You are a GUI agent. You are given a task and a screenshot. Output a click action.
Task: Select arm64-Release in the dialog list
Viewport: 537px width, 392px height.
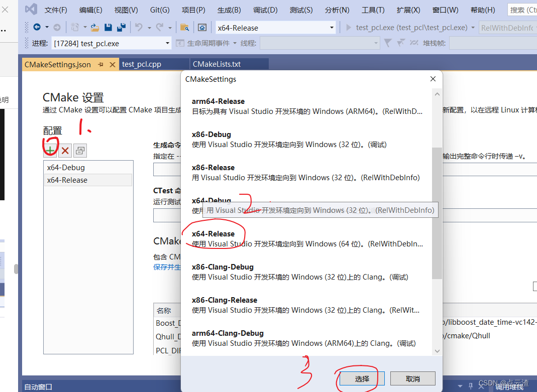click(x=307, y=106)
